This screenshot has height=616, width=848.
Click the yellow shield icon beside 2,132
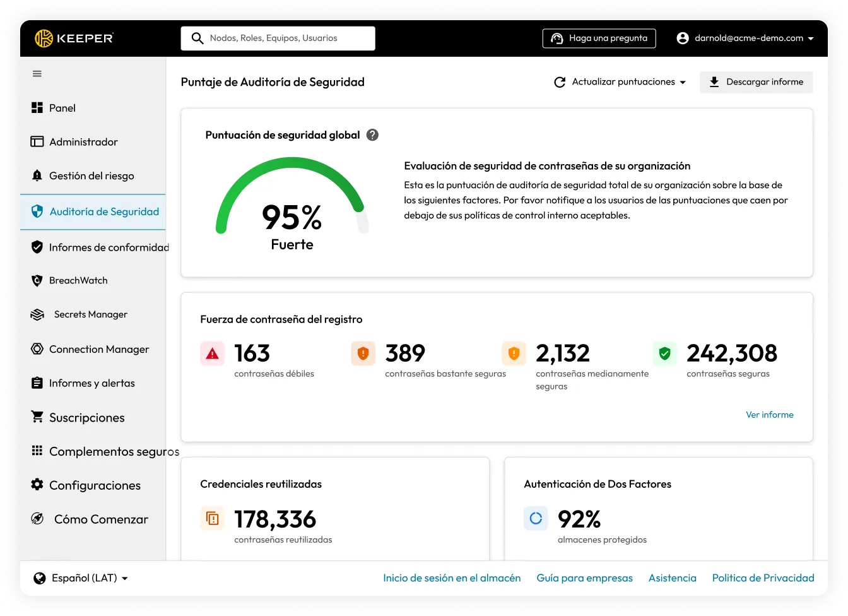[514, 354]
